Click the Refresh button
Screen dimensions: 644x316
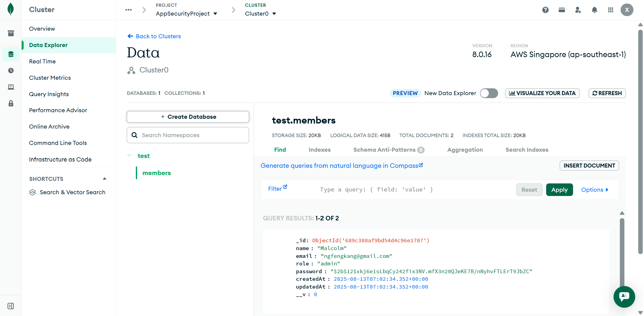607,93
